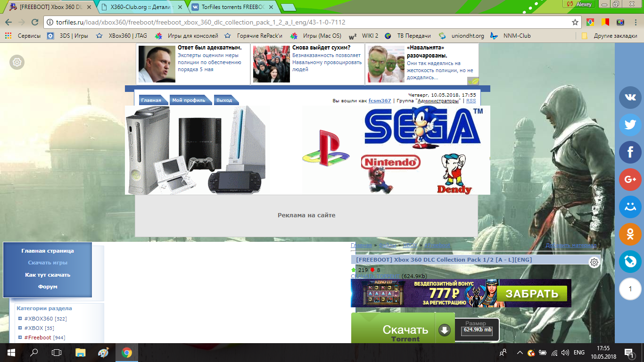Share the page on VK

click(630, 98)
